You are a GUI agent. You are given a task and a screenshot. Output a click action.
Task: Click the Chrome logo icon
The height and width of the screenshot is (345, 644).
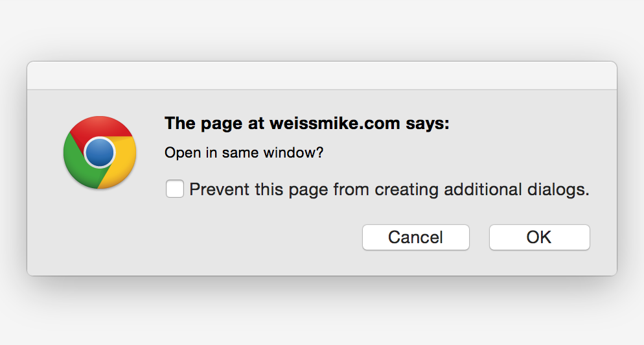(x=100, y=152)
